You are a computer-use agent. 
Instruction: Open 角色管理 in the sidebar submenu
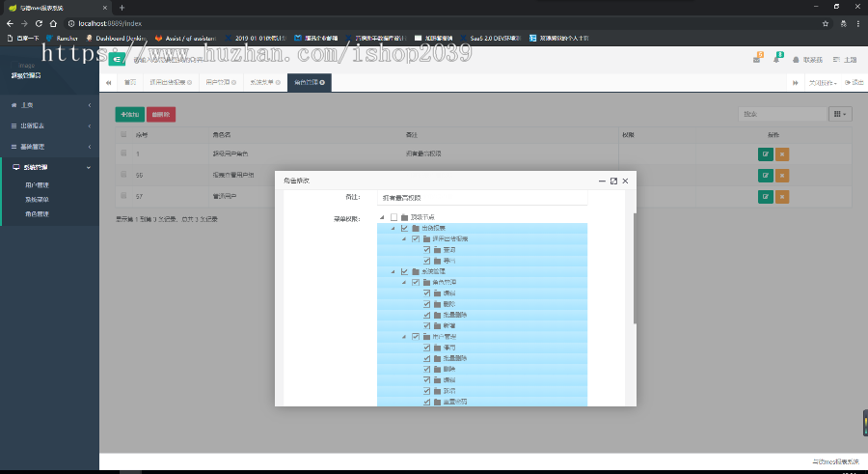[x=37, y=214]
